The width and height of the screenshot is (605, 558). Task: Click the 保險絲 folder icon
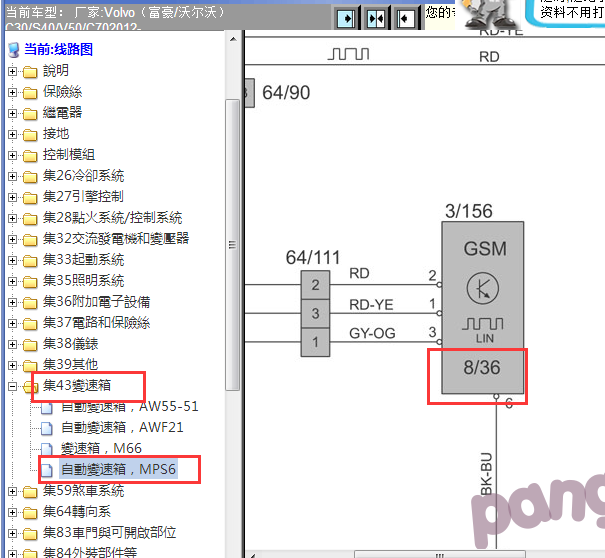(30, 93)
